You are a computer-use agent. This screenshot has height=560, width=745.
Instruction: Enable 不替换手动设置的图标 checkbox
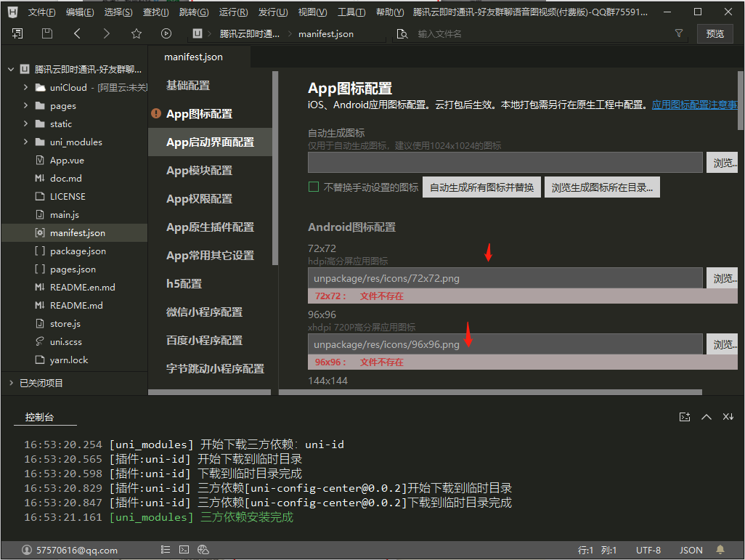click(x=314, y=187)
